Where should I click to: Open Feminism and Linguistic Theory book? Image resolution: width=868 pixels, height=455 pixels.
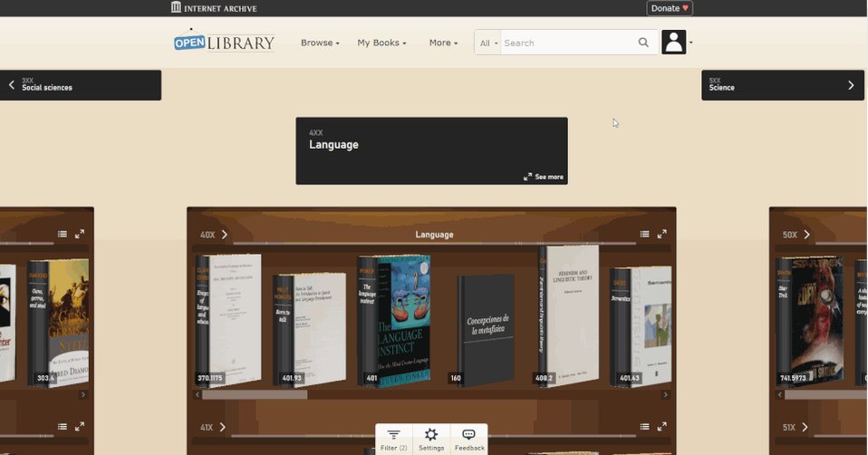568,315
